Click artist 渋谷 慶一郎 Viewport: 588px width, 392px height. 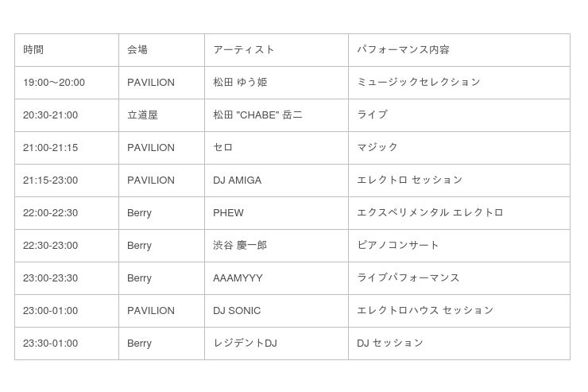pos(240,246)
